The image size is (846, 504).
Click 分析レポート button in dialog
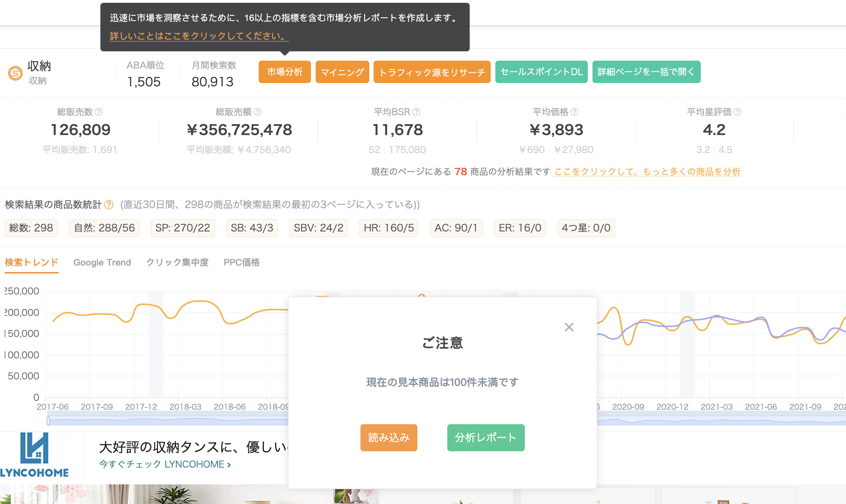tap(486, 438)
